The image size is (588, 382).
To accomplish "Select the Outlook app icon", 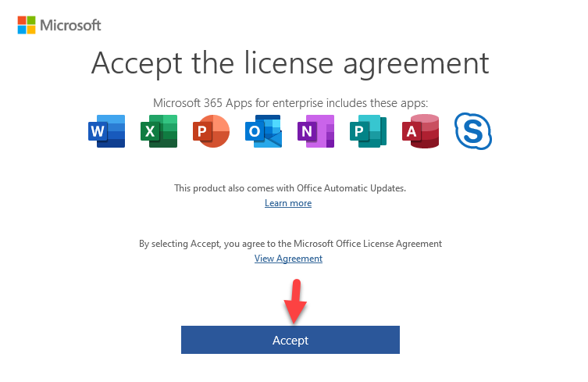I will 263,131.
